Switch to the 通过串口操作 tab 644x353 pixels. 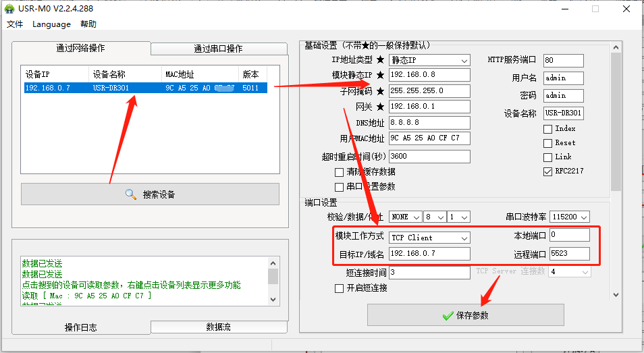click(218, 49)
